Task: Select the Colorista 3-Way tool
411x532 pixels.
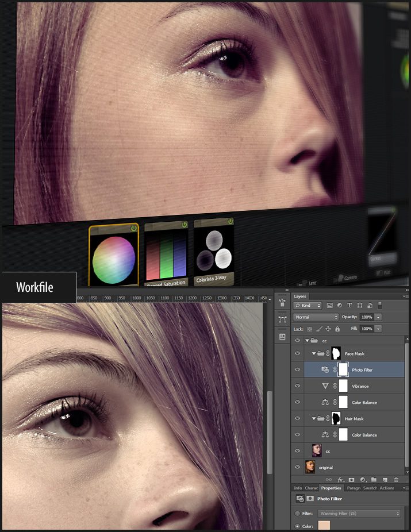Action: pos(214,252)
